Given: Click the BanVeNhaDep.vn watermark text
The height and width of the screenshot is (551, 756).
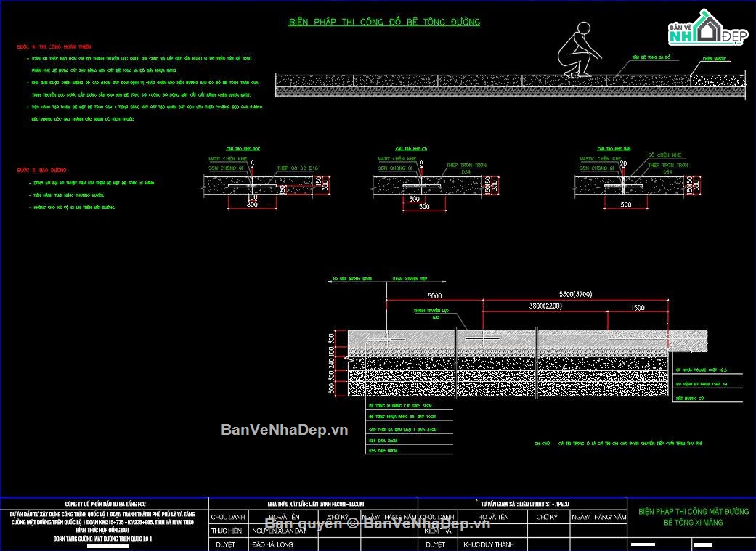Looking at the screenshot, I should click(284, 430).
